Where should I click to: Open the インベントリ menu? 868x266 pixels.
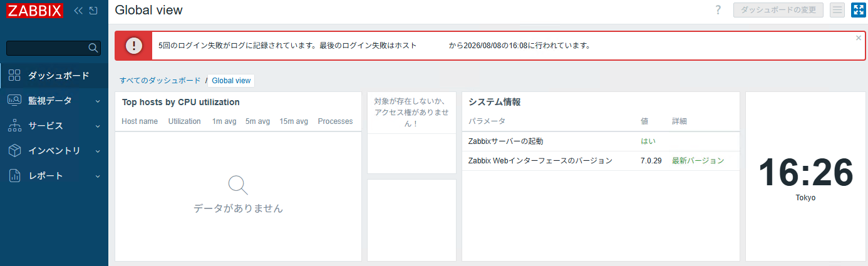click(54, 151)
